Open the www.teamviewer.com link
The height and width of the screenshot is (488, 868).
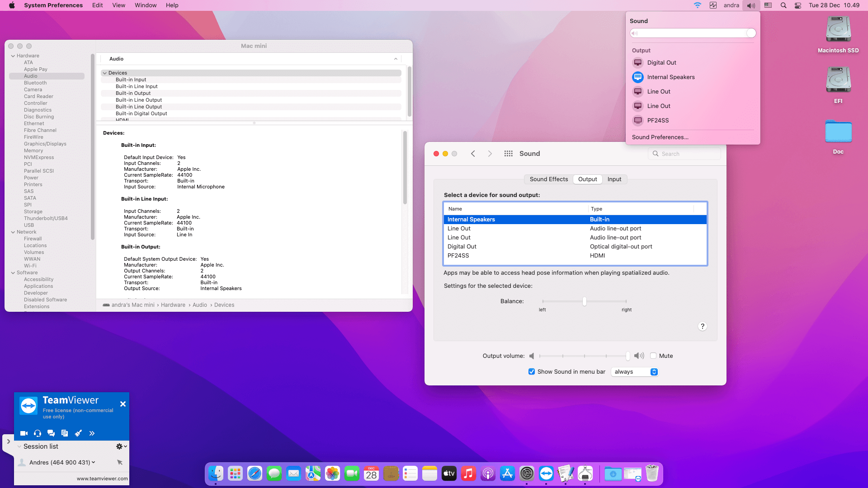click(102, 479)
